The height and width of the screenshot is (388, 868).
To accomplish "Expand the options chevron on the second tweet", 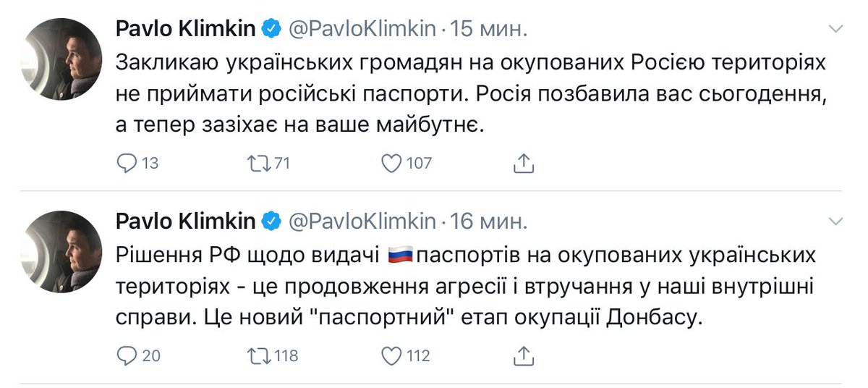I will coord(836,220).
